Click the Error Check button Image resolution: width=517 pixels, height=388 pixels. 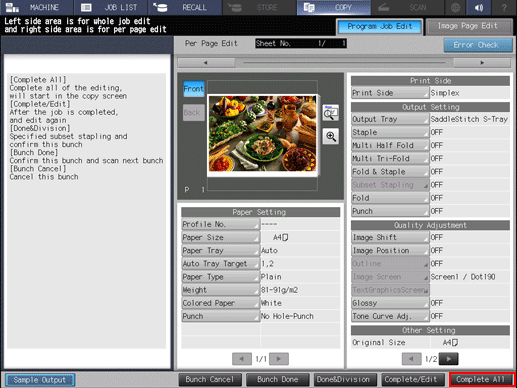478,45
